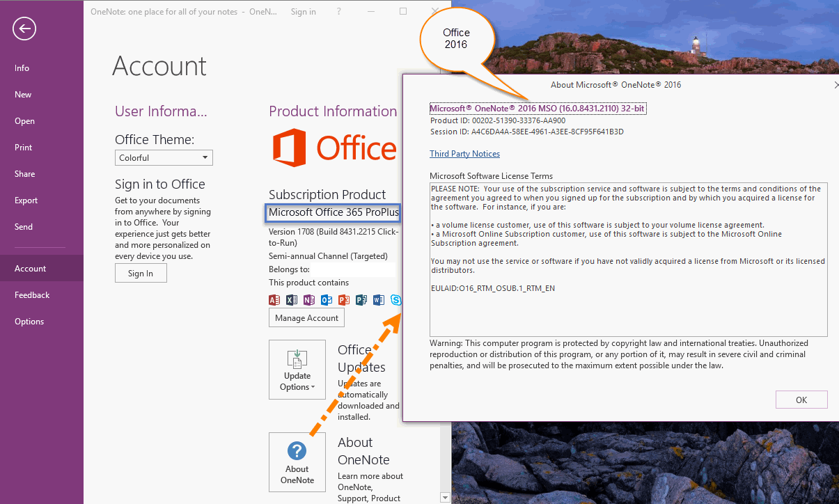Click the Word icon under product contents
The width and height of the screenshot is (839, 504).
379,300
